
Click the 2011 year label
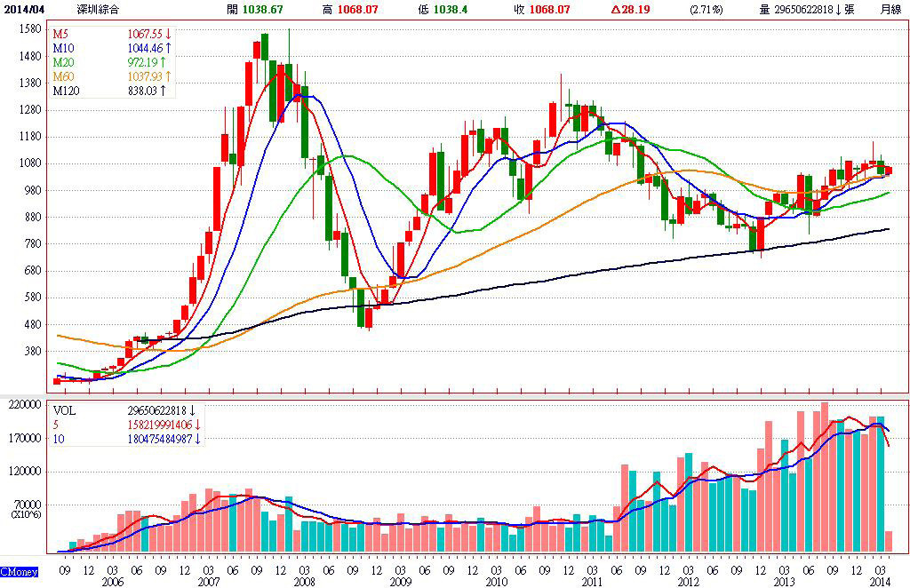592,582
